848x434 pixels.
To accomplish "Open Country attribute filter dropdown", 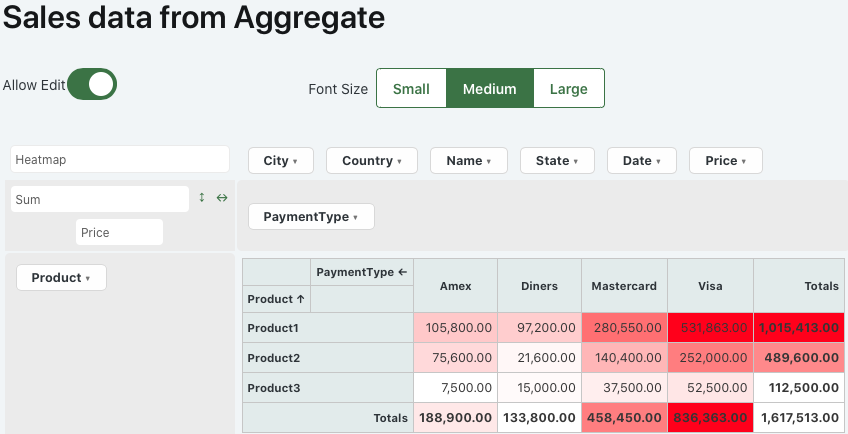I will click(x=372, y=161).
